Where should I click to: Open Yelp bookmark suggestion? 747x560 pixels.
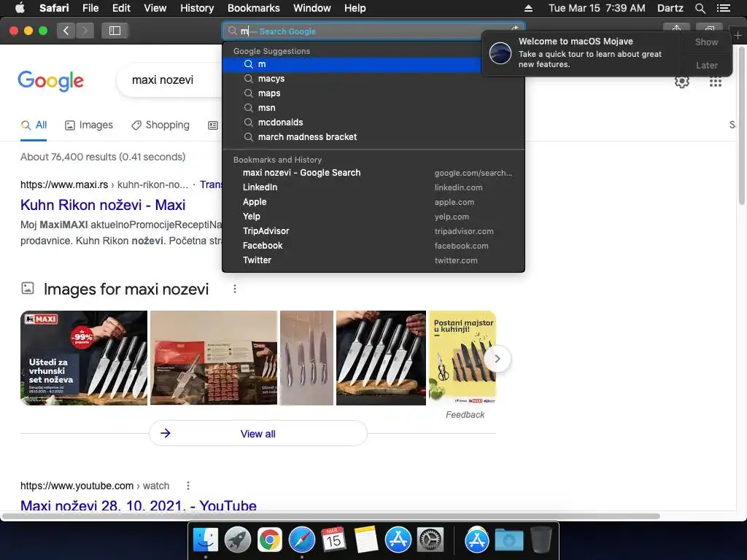tap(373, 217)
